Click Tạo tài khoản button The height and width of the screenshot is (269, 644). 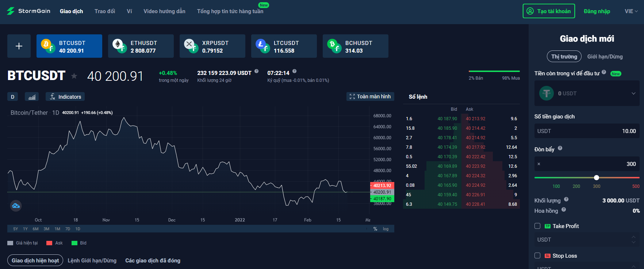pyautogui.click(x=549, y=11)
